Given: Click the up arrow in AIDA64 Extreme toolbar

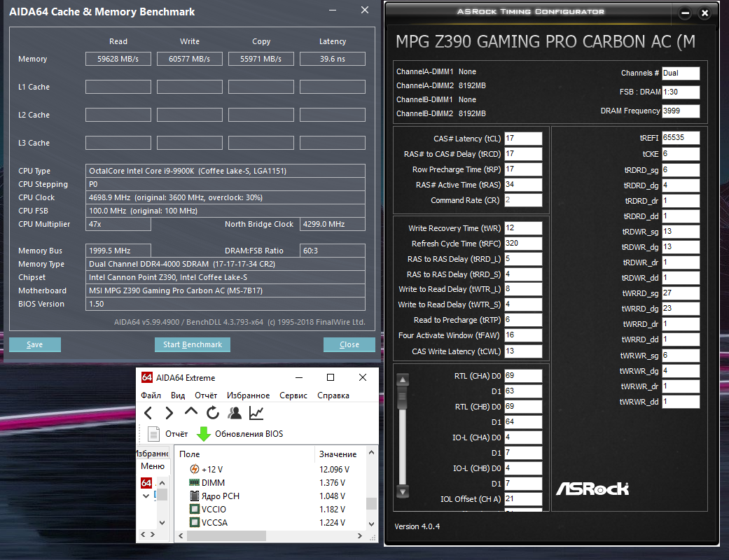Looking at the screenshot, I should (x=191, y=412).
